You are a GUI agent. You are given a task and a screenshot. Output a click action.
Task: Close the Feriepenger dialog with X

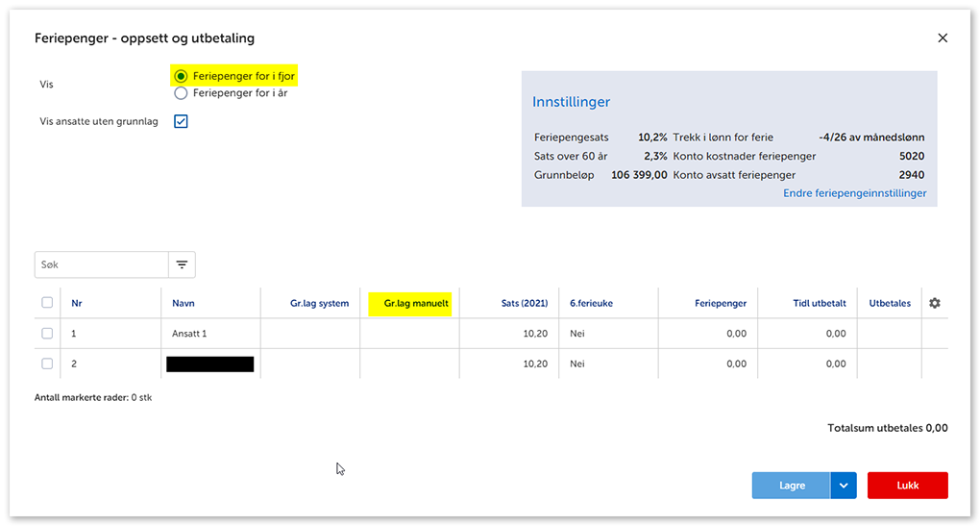click(x=942, y=38)
